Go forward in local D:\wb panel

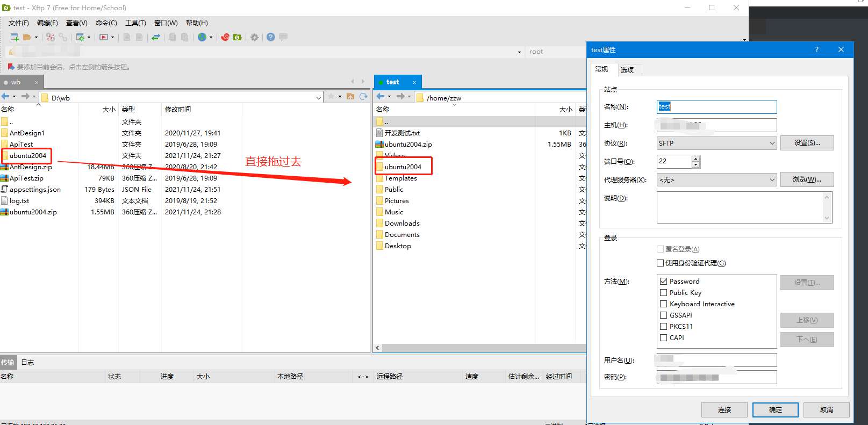coord(25,96)
